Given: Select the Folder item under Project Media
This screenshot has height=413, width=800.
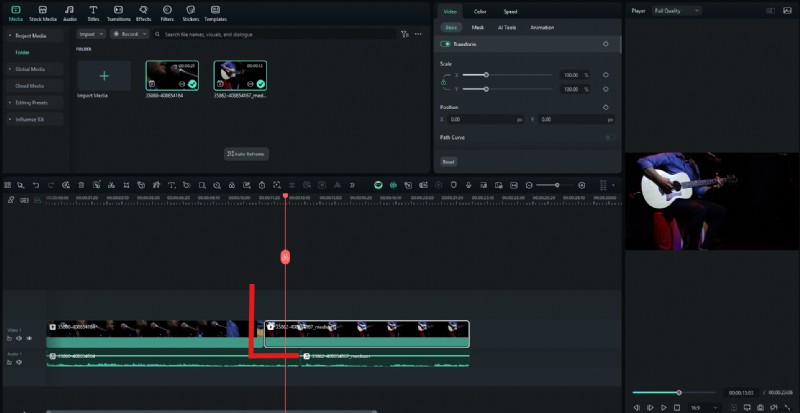Looking at the screenshot, I should coord(22,53).
